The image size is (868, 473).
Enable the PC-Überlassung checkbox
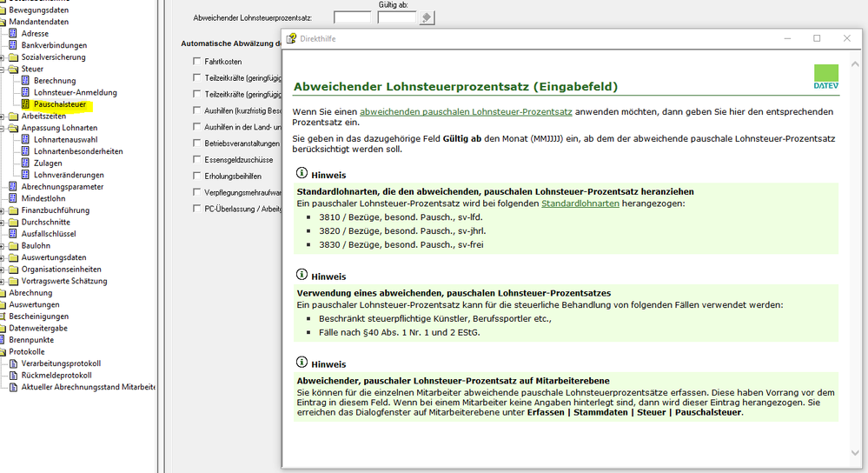click(x=196, y=209)
